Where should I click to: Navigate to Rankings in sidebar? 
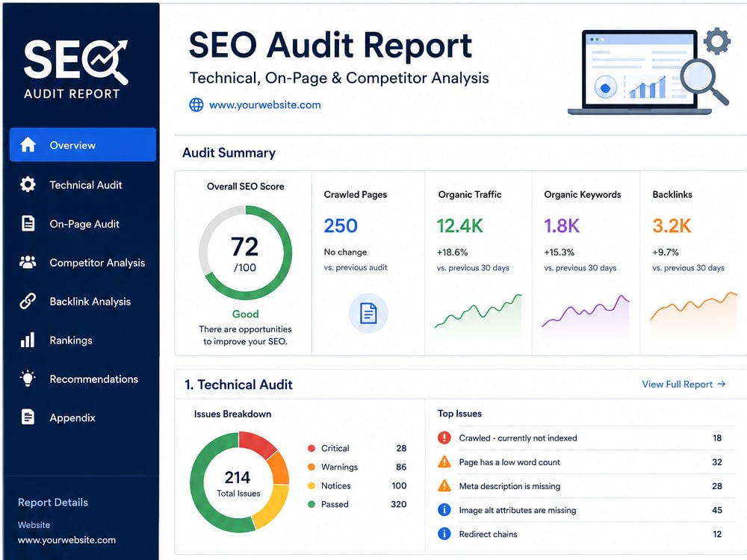(83, 340)
